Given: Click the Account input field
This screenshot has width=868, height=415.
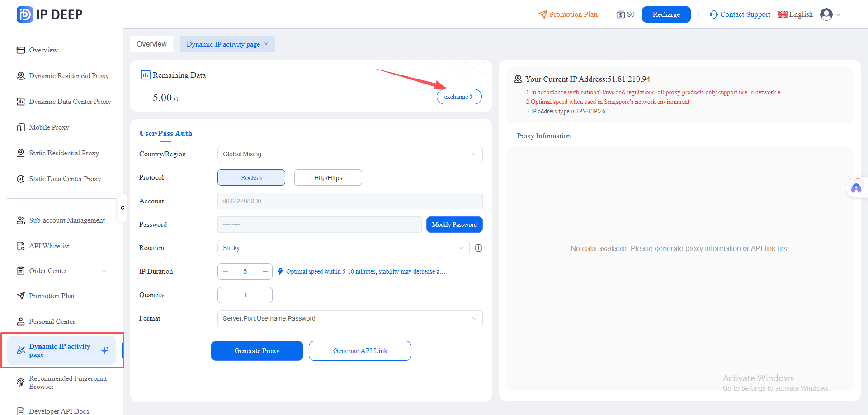Looking at the screenshot, I should 350,201.
